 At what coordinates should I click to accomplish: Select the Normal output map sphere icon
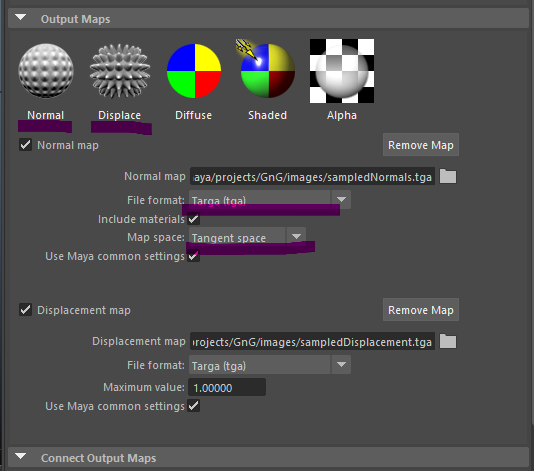(46, 71)
